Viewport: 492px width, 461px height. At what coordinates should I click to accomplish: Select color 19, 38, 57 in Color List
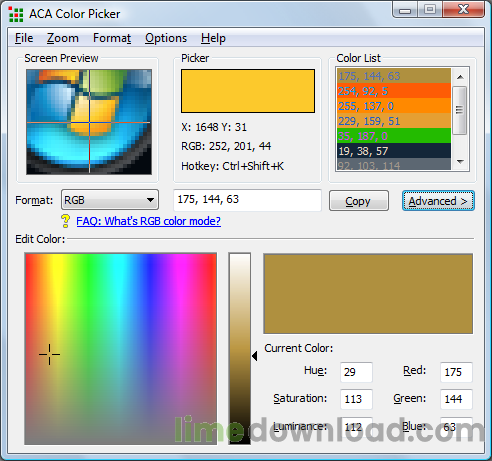pyautogui.click(x=394, y=151)
